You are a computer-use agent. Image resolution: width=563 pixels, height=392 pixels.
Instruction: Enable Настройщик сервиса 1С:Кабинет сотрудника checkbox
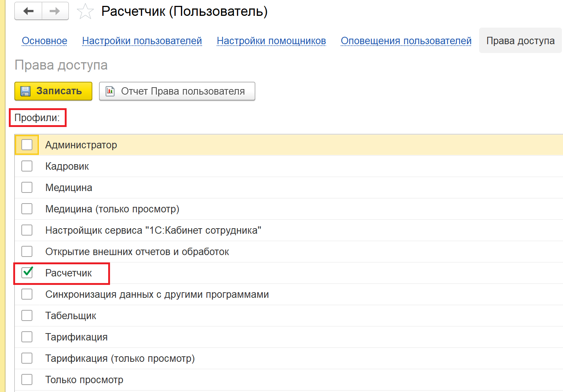pos(27,230)
